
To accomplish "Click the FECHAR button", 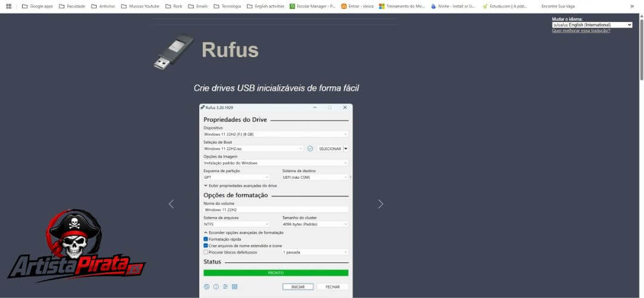I will point(332,287).
